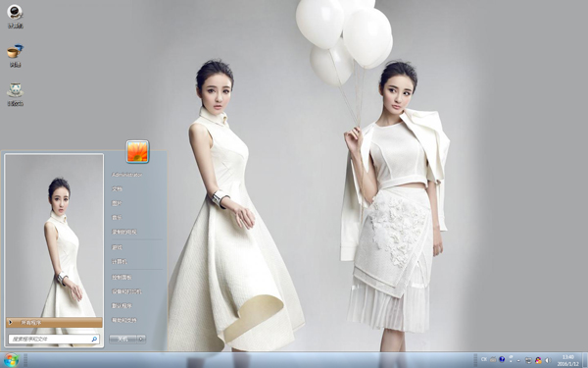Expand the 所有程序 all programs list
The height and width of the screenshot is (368, 588).
click(54, 323)
